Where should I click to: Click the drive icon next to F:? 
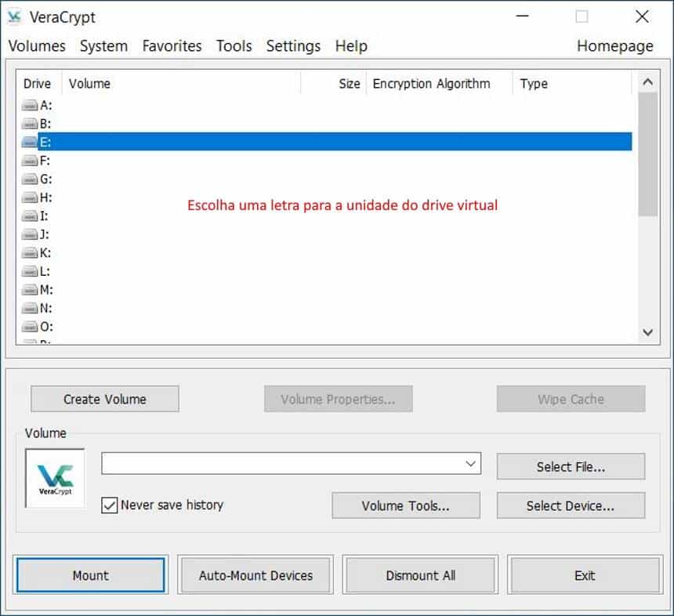tap(30, 161)
